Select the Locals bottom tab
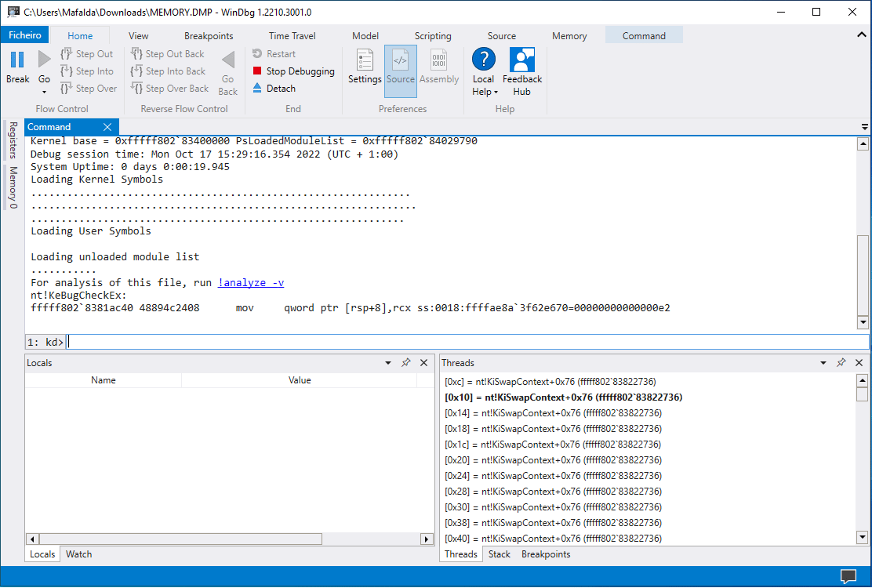Viewport: 872px width, 588px height. tap(42, 554)
